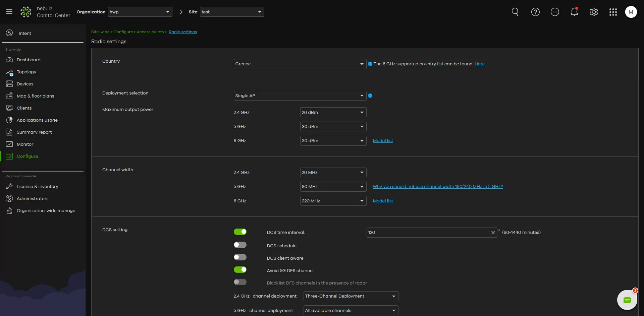Screen dimensions: 644x316
Task: Open the 160/240 MHz channel width explanation link
Action: (x=438, y=187)
